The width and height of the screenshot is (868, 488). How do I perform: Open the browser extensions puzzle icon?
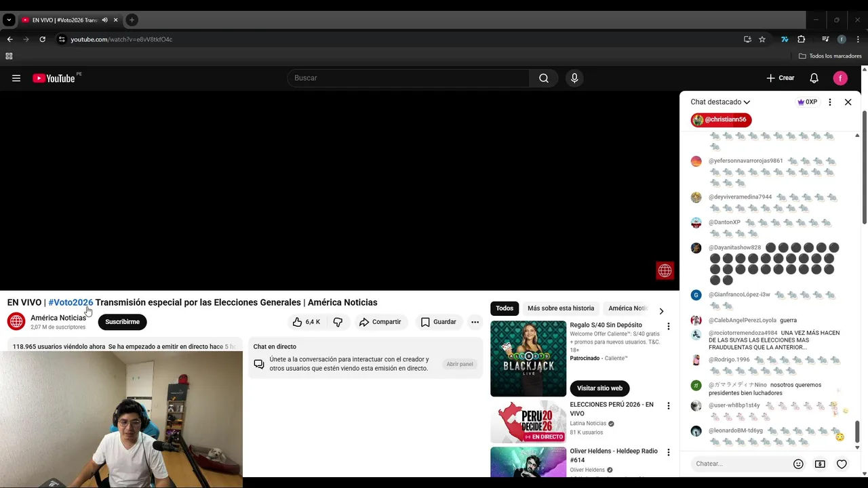[x=801, y=39]
